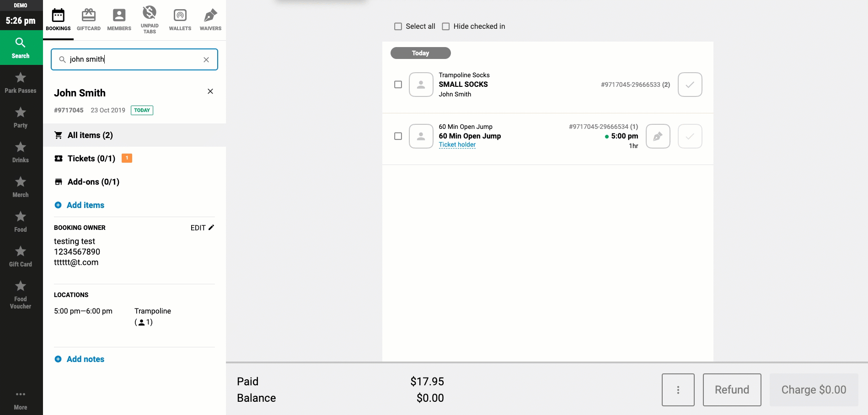This screenshot has height=415, width=868.
Task: Click the Refund button
Action: tap(732, 390)
